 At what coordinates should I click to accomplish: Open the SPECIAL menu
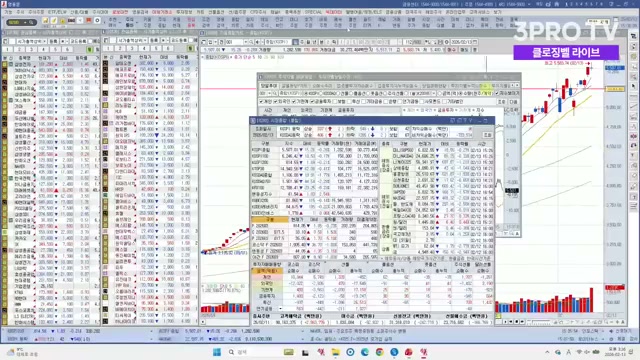click(x=313, y=12)
